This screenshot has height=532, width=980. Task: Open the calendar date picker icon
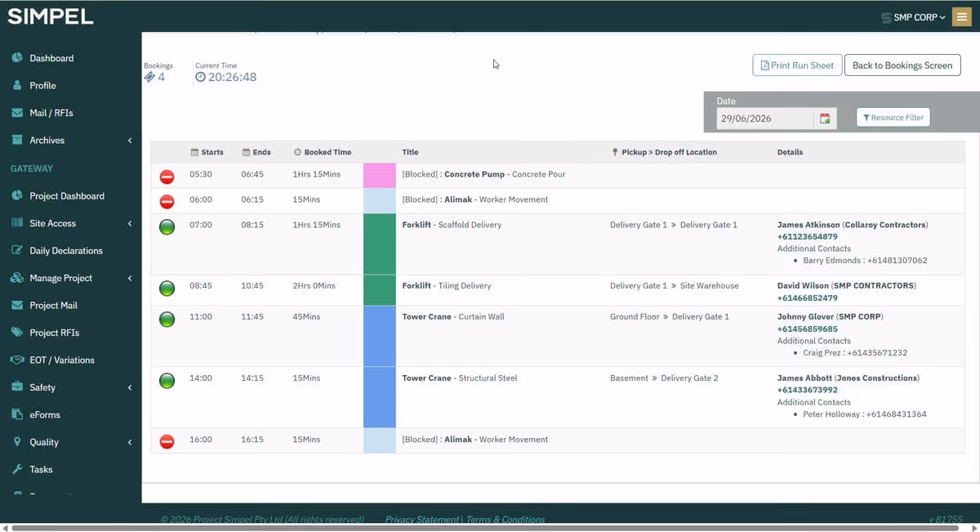(x=825, y=118)
